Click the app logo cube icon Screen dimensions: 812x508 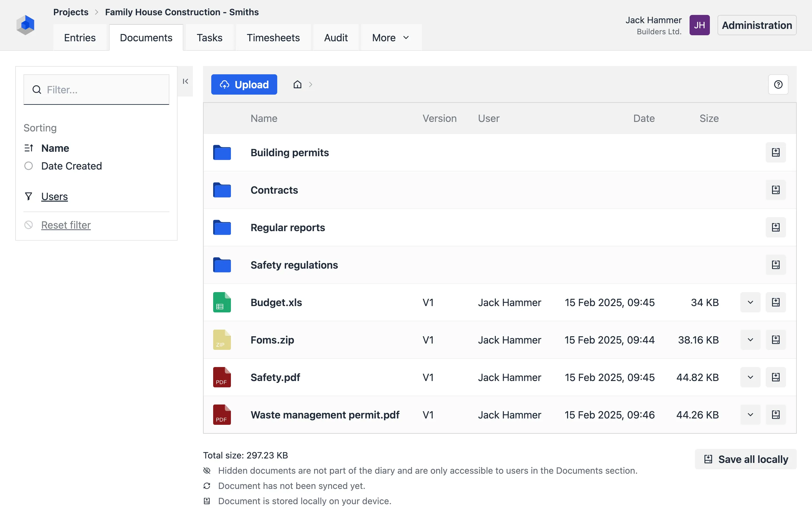point(25,25)
